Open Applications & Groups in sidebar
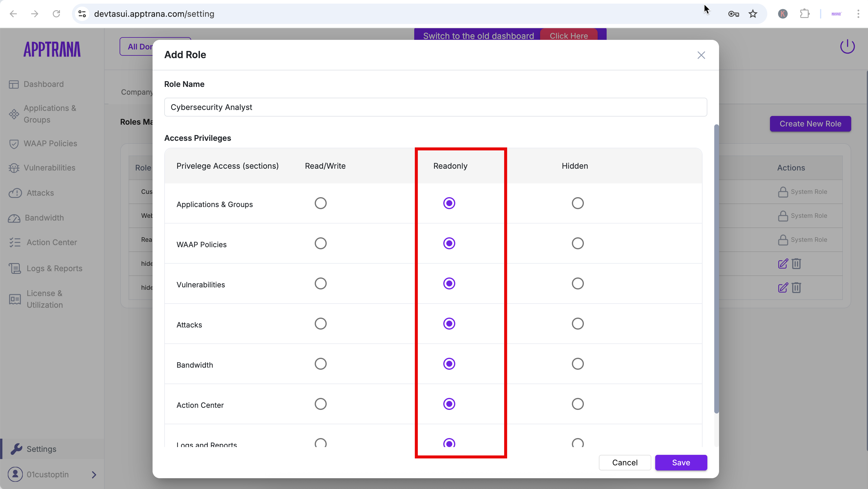868x489 pixels. (x=43, y=114)
